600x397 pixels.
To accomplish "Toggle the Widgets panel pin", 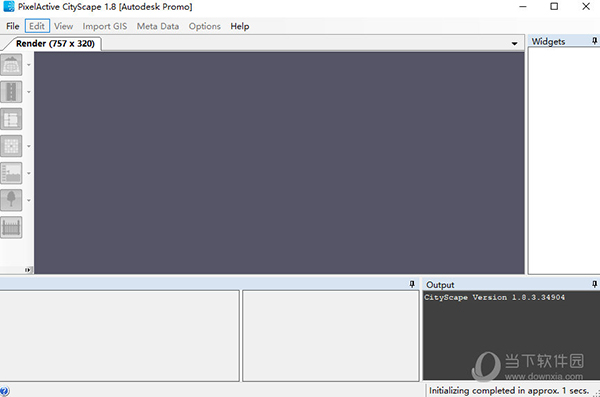I will [594, 41].
